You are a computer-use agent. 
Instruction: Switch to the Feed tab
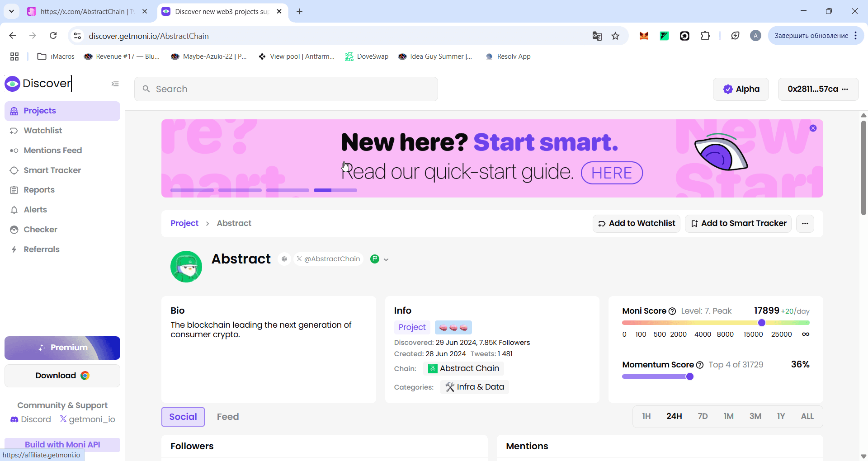pos(228,417)
